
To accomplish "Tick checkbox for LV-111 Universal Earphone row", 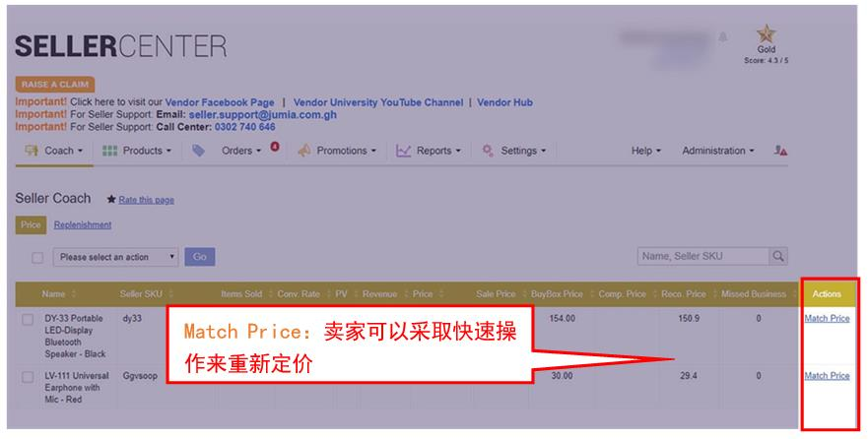I will point(28,377).
